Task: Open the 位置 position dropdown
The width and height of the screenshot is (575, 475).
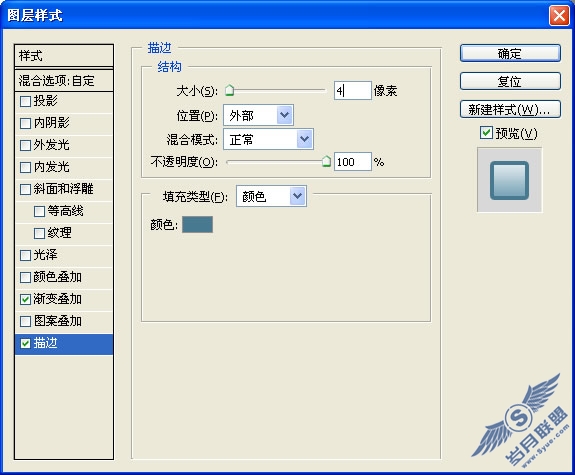Action: click(258, 116)
